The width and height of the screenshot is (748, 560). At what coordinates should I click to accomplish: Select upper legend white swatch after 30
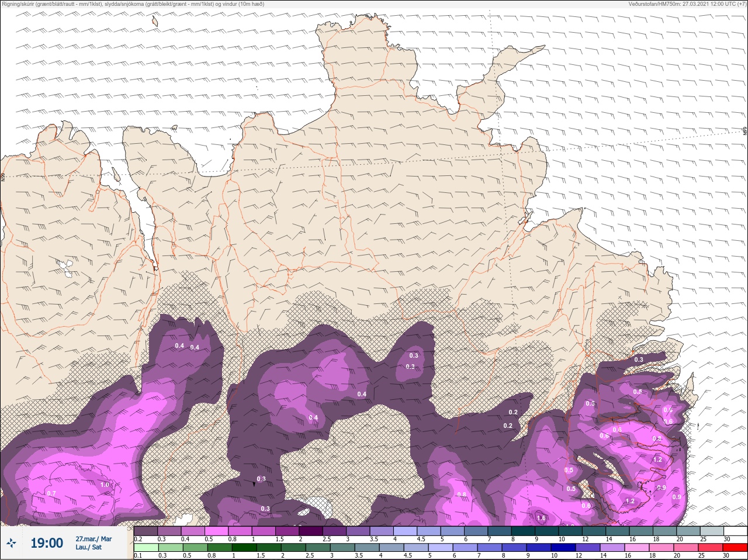[736, 531]
